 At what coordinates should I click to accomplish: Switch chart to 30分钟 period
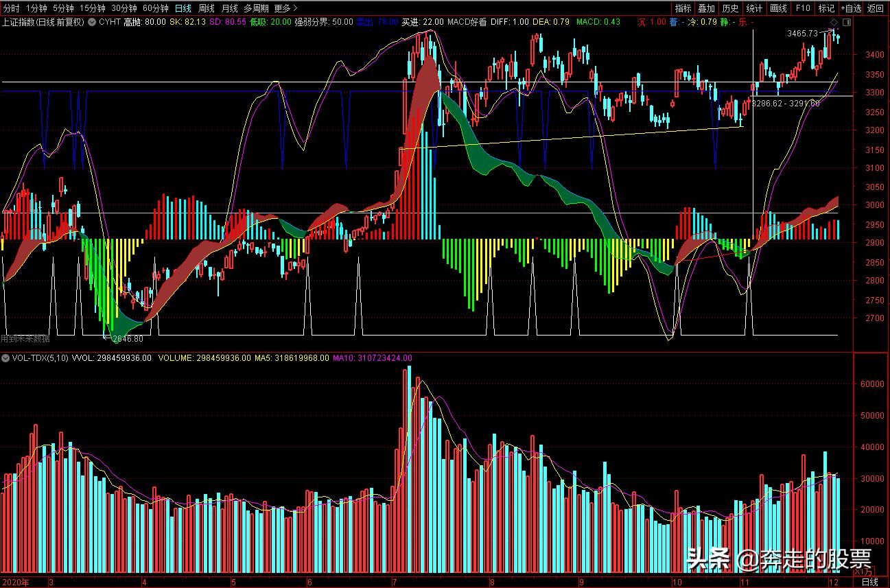point(124,8)
